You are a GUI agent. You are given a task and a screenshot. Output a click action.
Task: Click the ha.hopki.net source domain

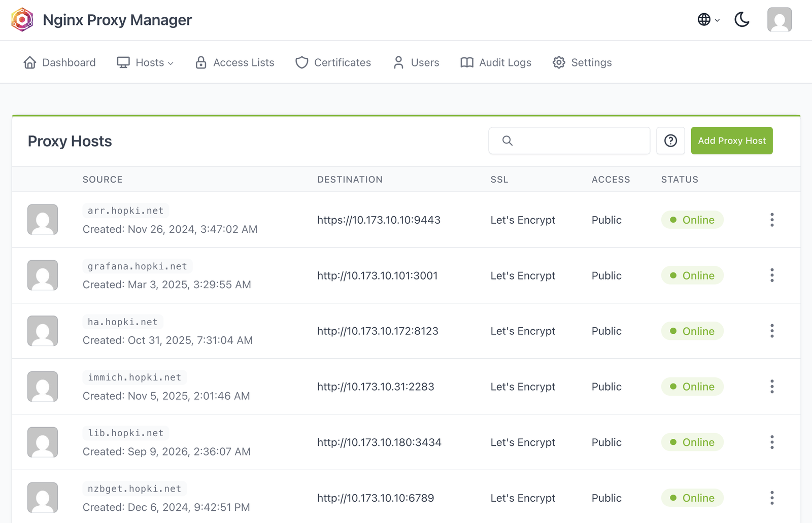[x=123, y=322]
